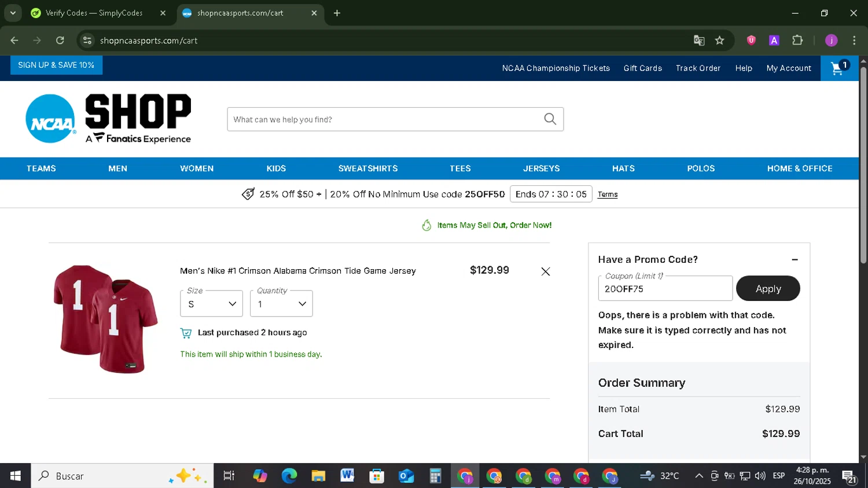868x488 pixels.
Task: Click the jersey product thumbnail
Action: tap(105, 319)
